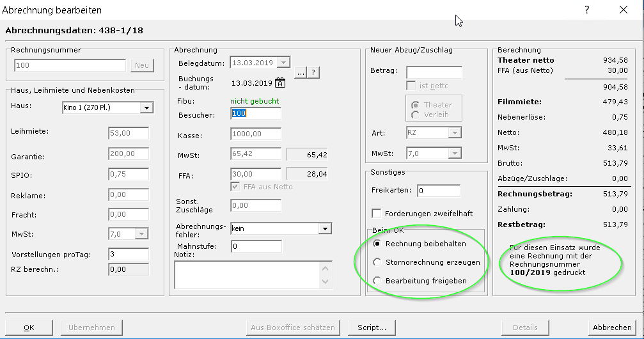Click the Vorstellungen proTag field
Viewport: 644px width, 339px height.
point(128,255)
